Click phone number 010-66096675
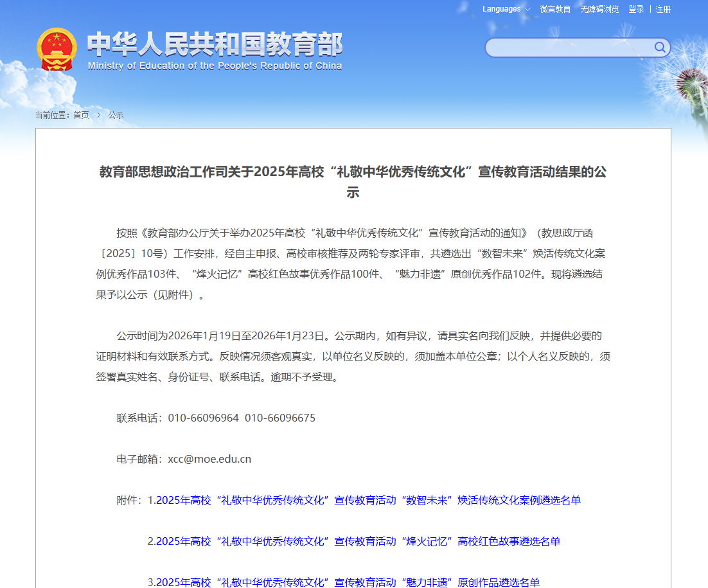Viewport: 708px width, 588px height. [280, 418]
